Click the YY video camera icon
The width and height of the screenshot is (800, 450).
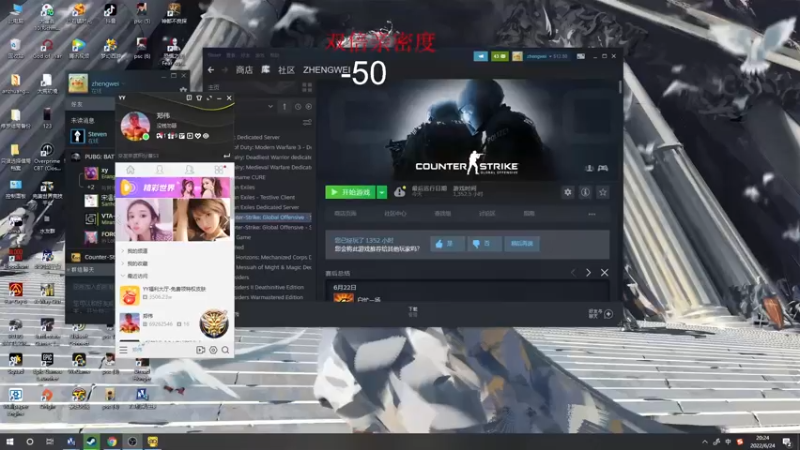pos(201,350)
